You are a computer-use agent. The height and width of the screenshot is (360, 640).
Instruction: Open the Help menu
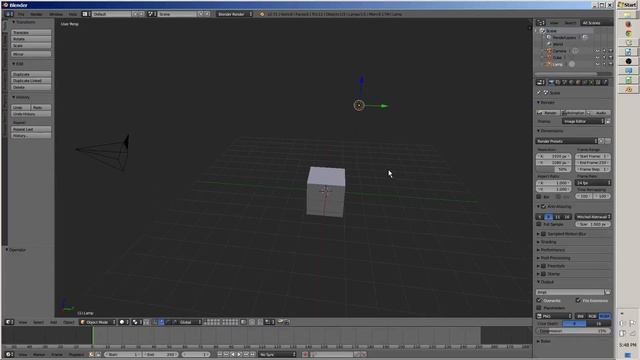tap(73, 14)
